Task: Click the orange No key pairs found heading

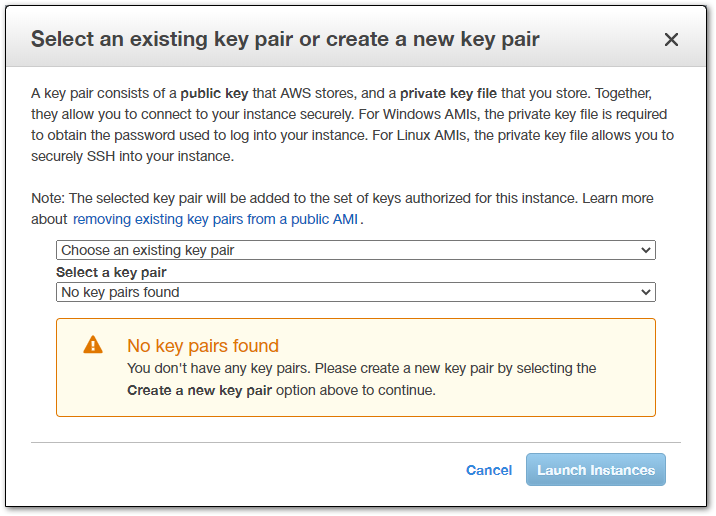Action: coord(203,346)
